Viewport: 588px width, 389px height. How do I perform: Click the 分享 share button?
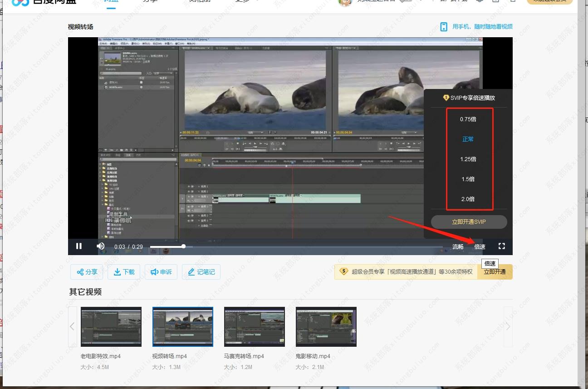tap(87, 272)
